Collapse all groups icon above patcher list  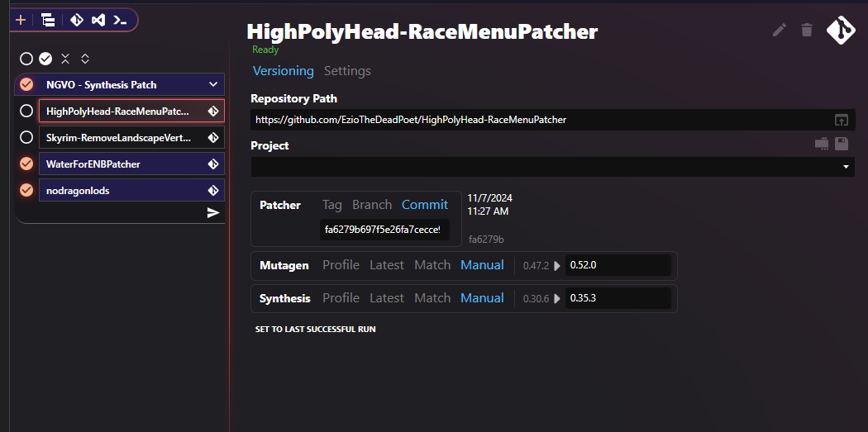tap(65, 59)
